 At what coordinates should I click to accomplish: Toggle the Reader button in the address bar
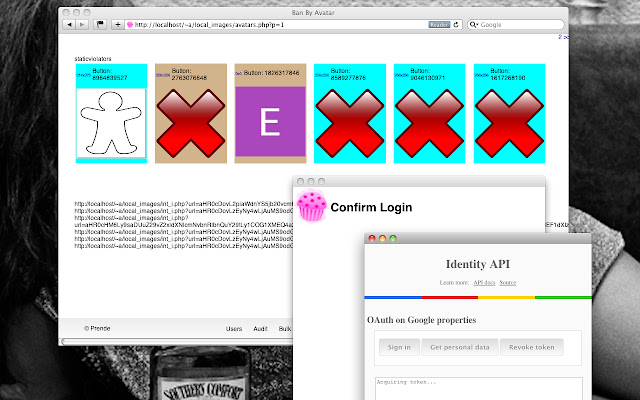(x=438, y=23)
